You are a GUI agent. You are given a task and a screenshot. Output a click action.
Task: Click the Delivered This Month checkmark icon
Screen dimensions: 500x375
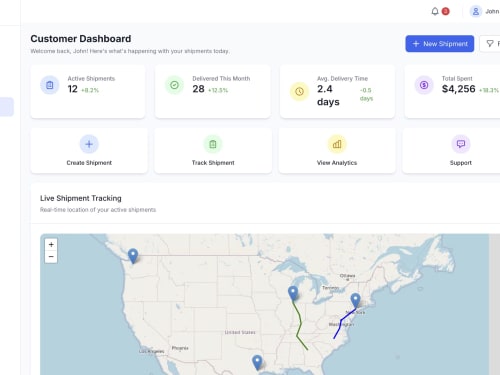(x=174, y=85)
